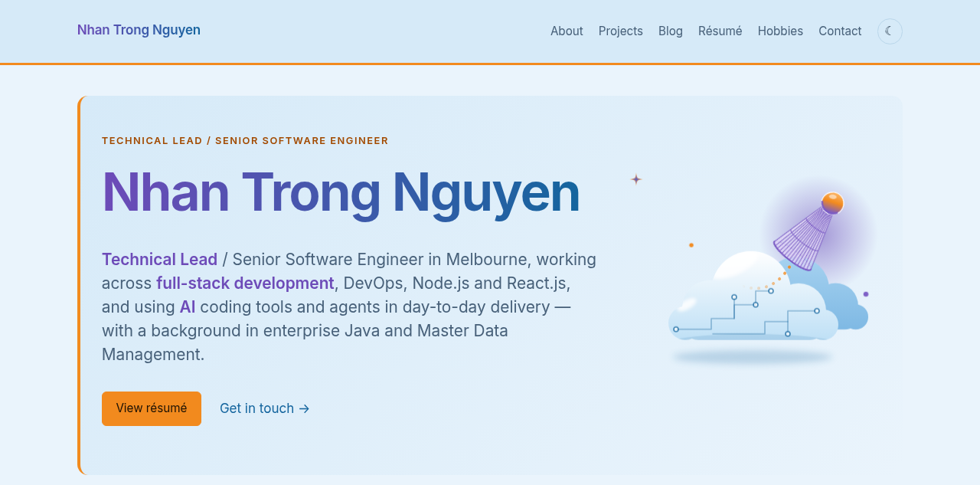Go to Contact in the header menu
This screenshot has height=485, width=980.
click(x=840, y=31)
